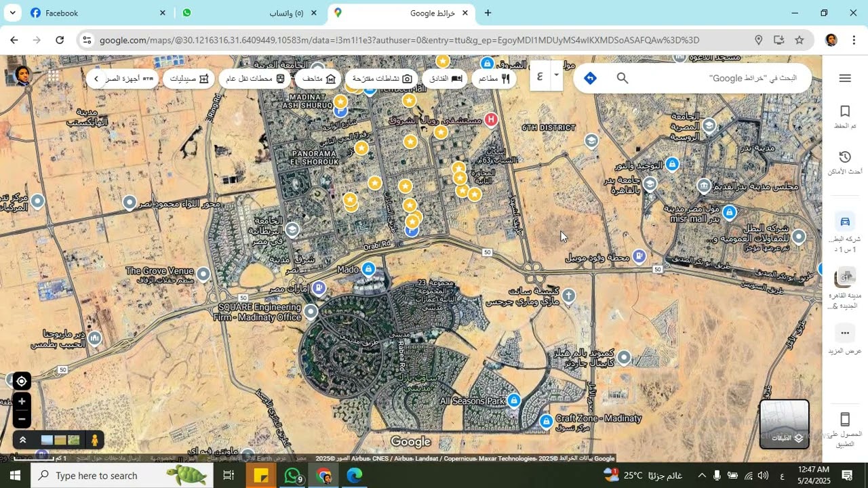The width and height of the screenshot is (868, 488).
Task: Filter map by Museums chip
Action: click(x=319, y=79)
